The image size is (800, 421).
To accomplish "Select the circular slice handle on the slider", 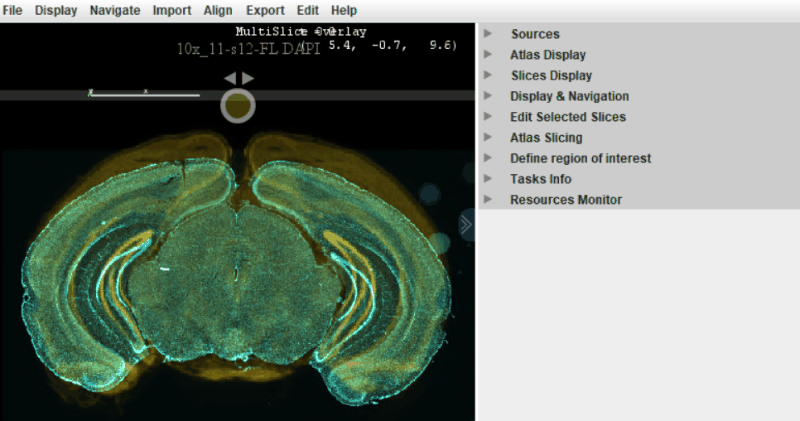I will coord(238,106).
